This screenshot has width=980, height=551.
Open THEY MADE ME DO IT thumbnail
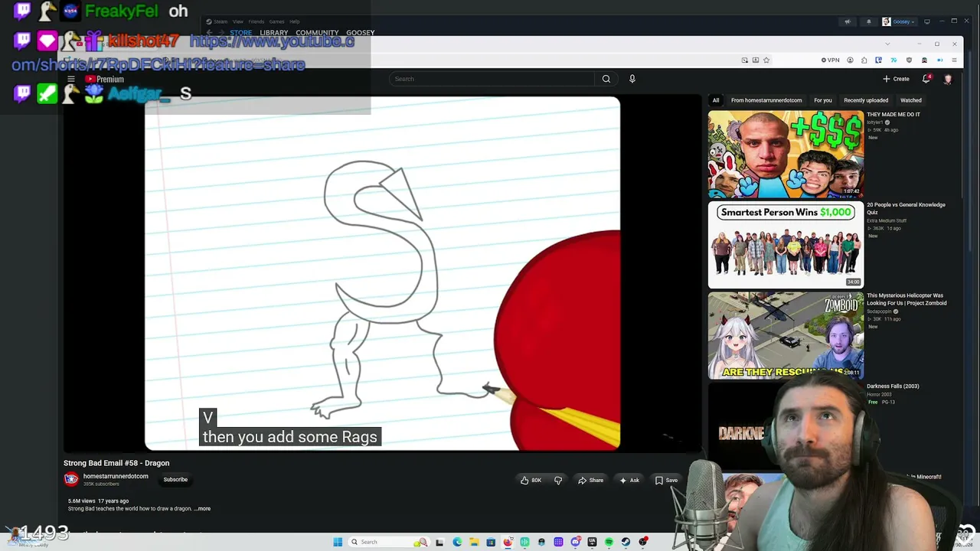(786, 154)
